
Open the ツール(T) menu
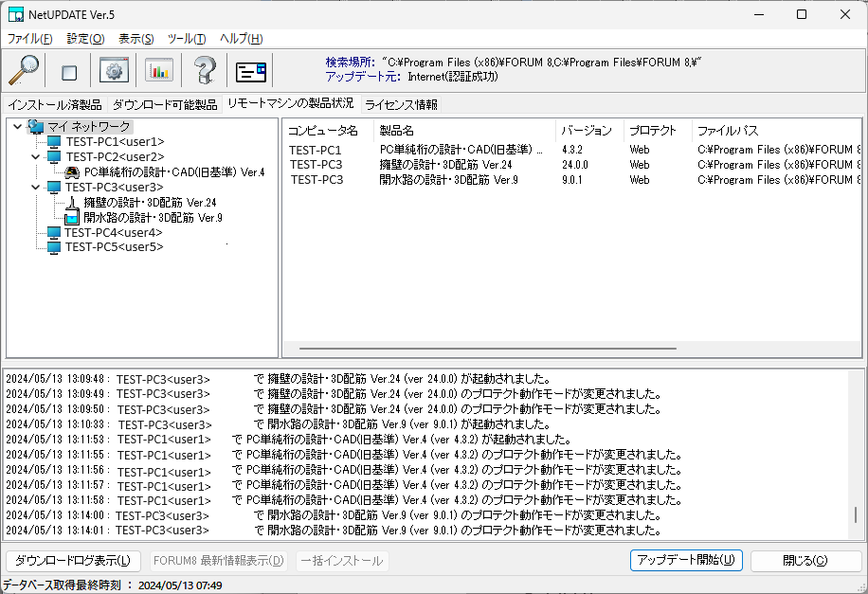click(x=187, y=39)
